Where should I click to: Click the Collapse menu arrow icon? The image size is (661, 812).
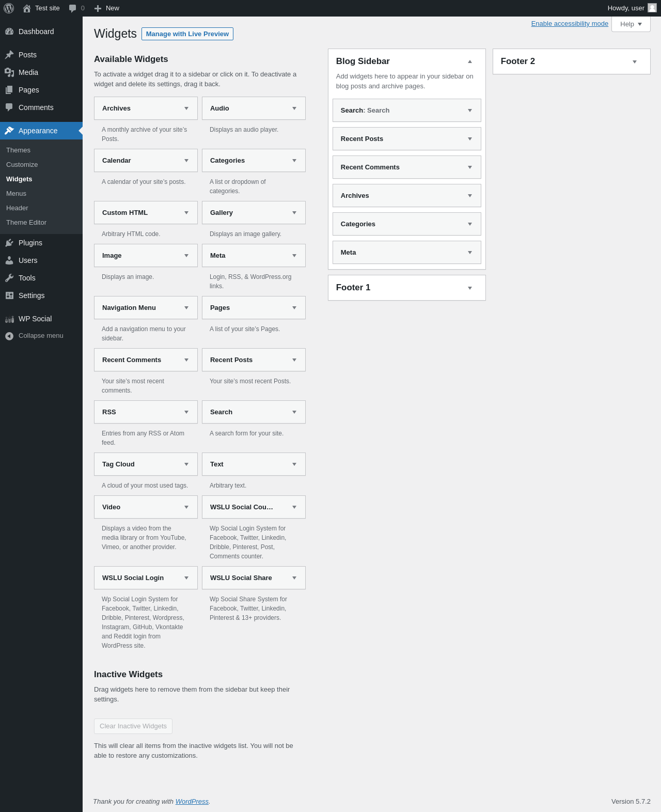click(x=9, y=336)
